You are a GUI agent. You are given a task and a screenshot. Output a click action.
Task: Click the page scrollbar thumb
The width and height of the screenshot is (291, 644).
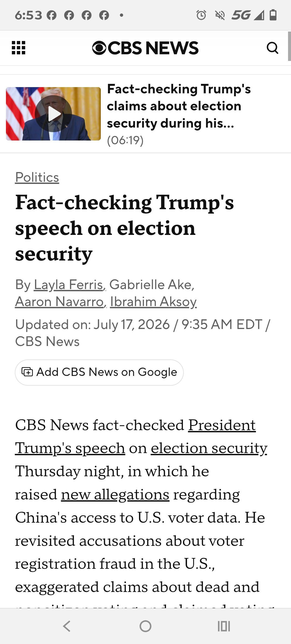(x=289, y=46)
